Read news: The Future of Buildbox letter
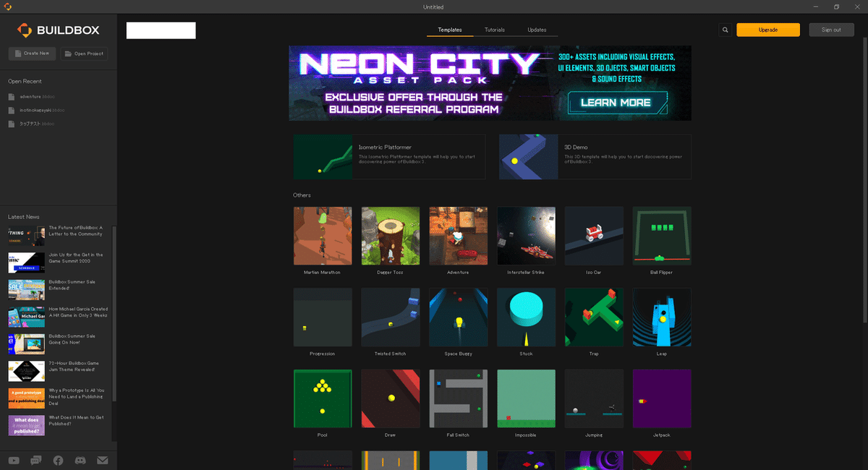This screenshot has height=470, width=868. tap(58, 235)
